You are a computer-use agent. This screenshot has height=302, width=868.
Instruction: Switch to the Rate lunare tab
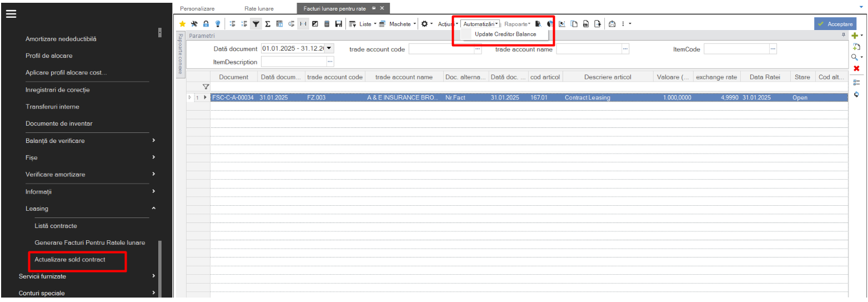[x=259, y=8]
